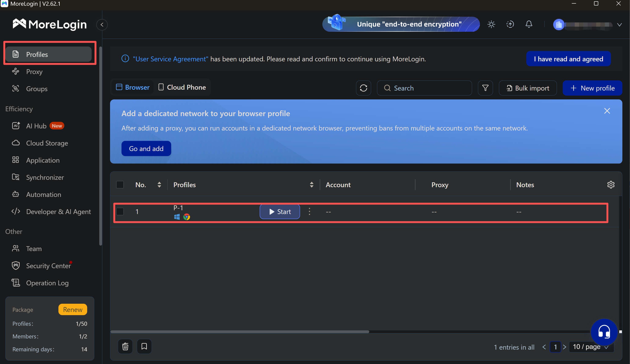Click page number 1 field
The height and width of the screenshot is (364, 630).
pos(555,347)
